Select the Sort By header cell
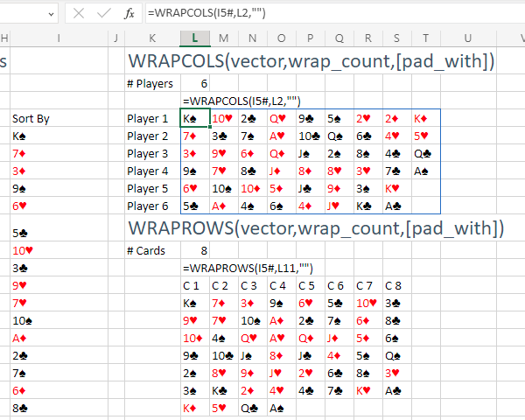Image resolution: width=525 pixels, height=420 pixels. (x=31, y=119)
